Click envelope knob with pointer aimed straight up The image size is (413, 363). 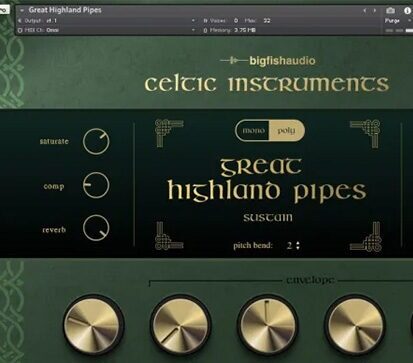click(267, 326)
